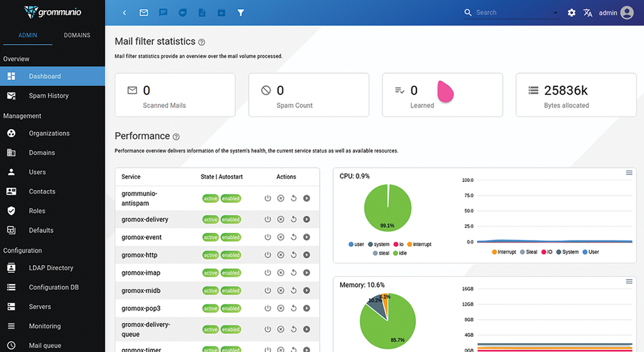This screenshot has height=352, width=644.
Task: Show help for Performance section
Action: coord(176,137)
